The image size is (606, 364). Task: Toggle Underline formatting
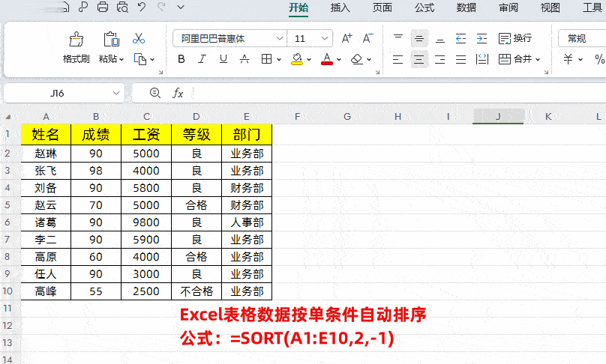point(223,59)
